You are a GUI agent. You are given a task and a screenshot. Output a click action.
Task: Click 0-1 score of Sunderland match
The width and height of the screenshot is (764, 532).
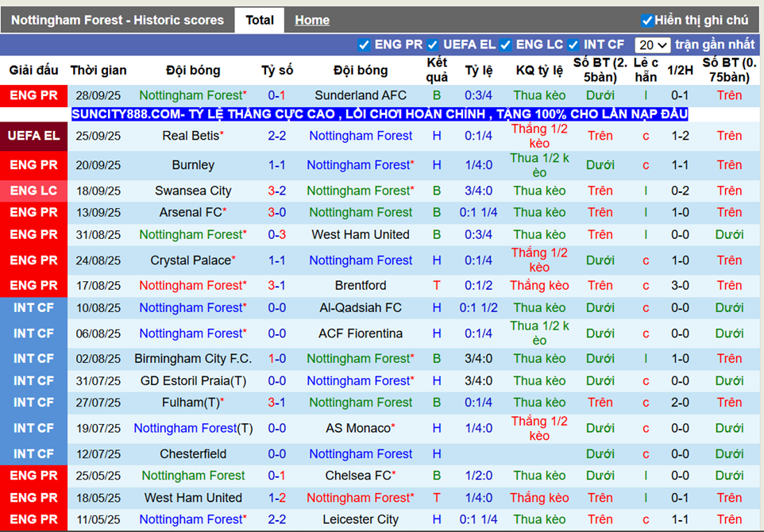[x=276, y=95]
